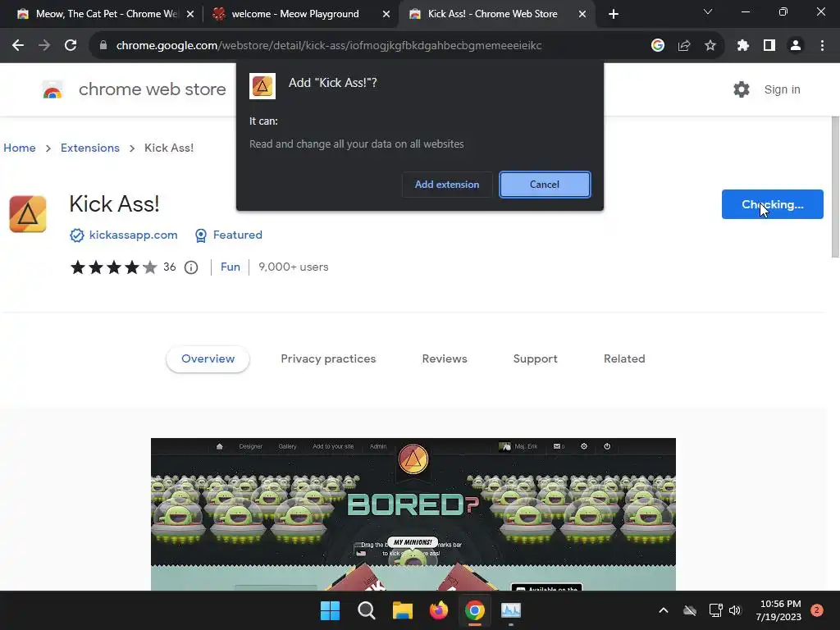
Task: Click the Kick Ass! extension icon
Action: click(x=27, y=214)
